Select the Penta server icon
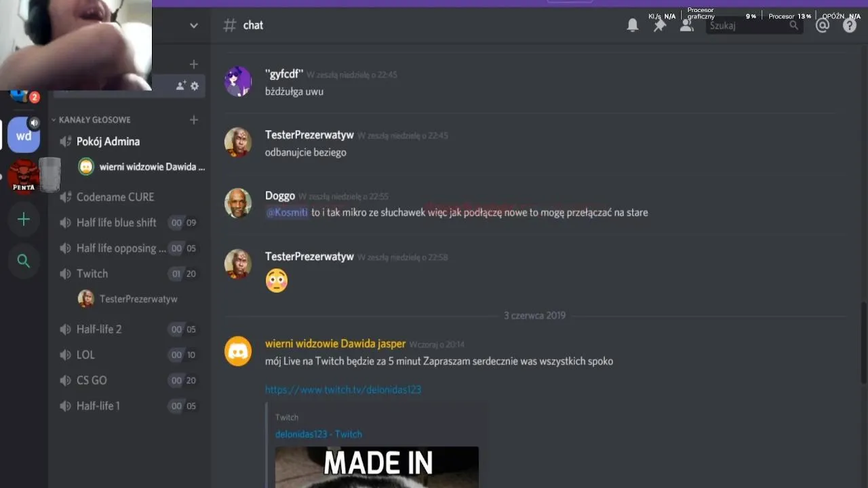Viewport: 868px width, 488px height. click(x=24, y=177)
